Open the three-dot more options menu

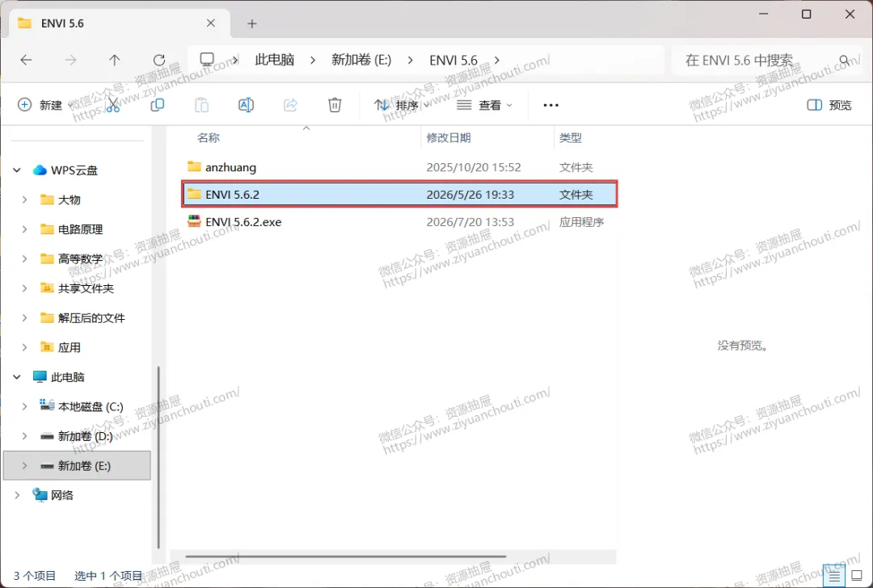click(550, 105)
